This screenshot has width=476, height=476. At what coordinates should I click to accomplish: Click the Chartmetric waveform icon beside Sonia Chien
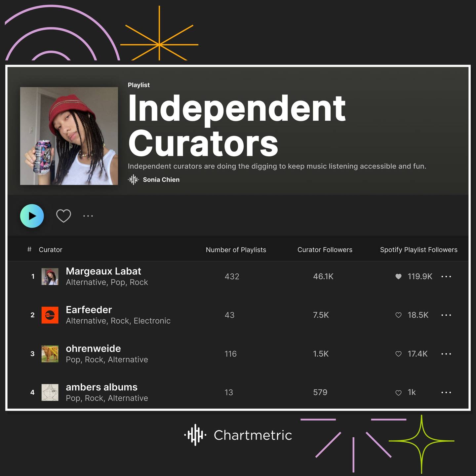[x=133, y=179]
